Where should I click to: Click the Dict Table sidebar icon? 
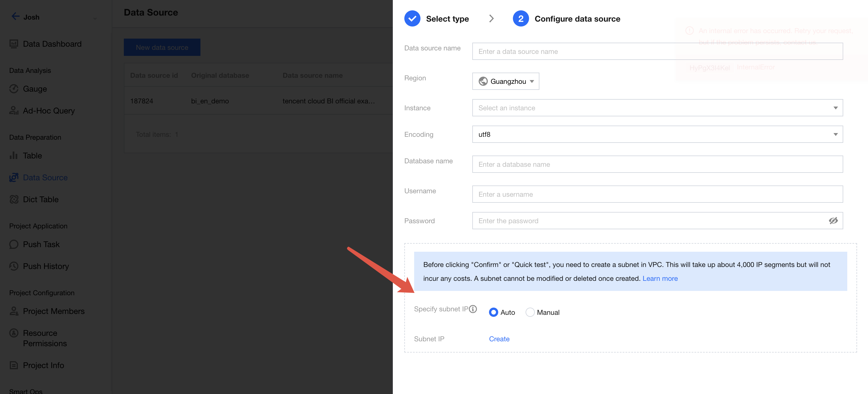tap(14, 199)
